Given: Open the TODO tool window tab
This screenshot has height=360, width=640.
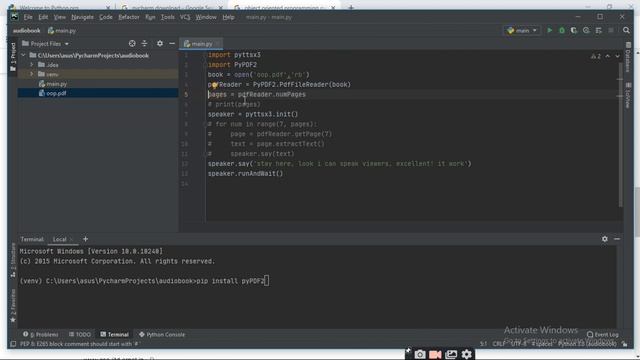Looking at the screenshot, I should (80, 334).
